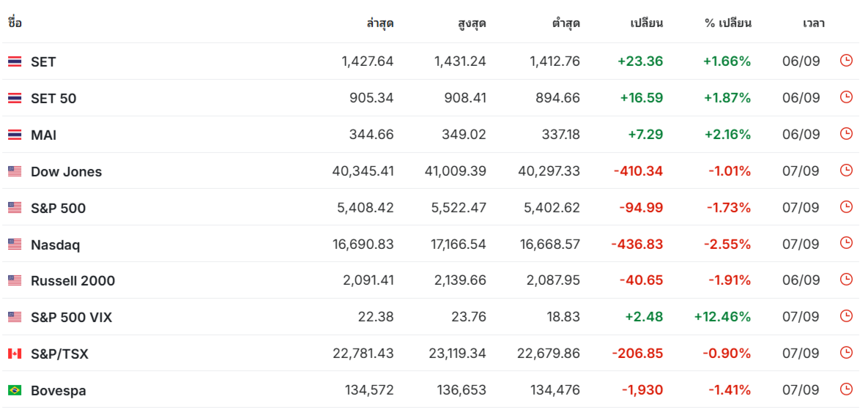The height and width of the screenshot is (410, 868).
Task: Click the US flag beside S&P 500 VIX
Action: click(x=15, y=317)
